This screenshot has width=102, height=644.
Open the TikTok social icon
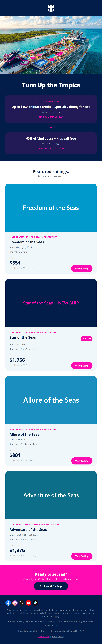pyautogui.click(x=35, y=603)
